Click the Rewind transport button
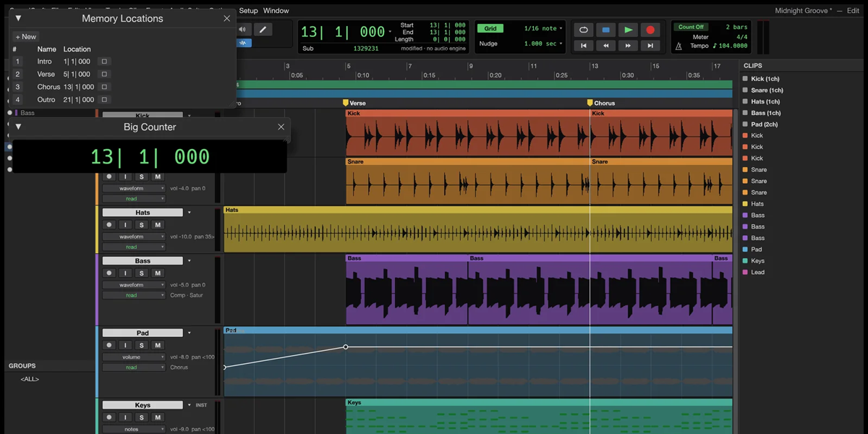The image size is (868, 434). (606, 46)
